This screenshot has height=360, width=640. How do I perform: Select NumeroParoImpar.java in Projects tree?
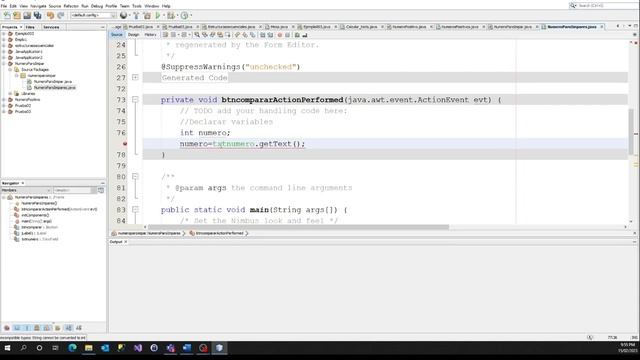coord(53,82)
